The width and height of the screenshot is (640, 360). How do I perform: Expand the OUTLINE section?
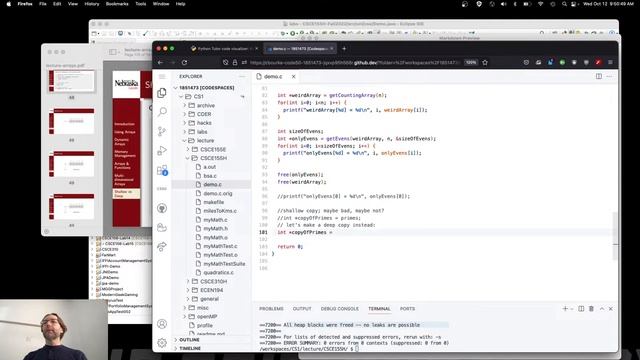[189, 340]
